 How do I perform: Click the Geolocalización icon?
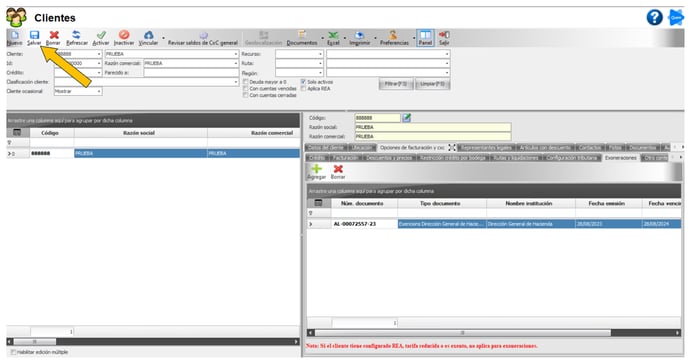tap(264, 35)
